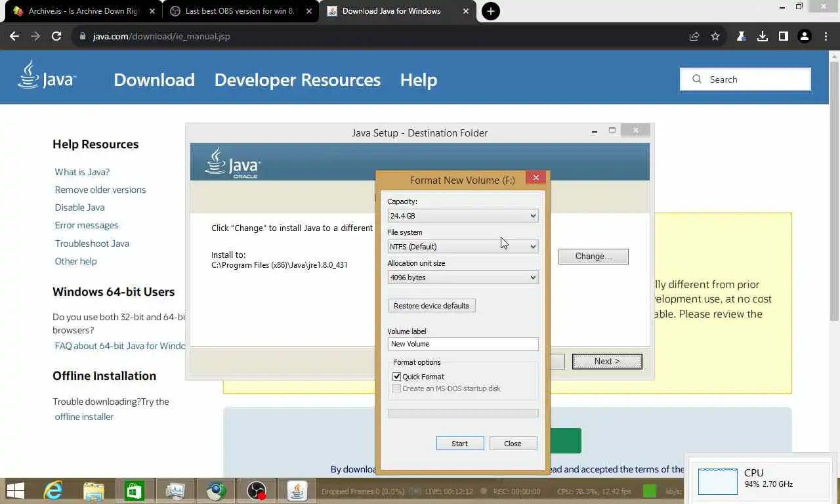Open the offline installer link
This screenshot has width=840, height=504.
(84, 417)
